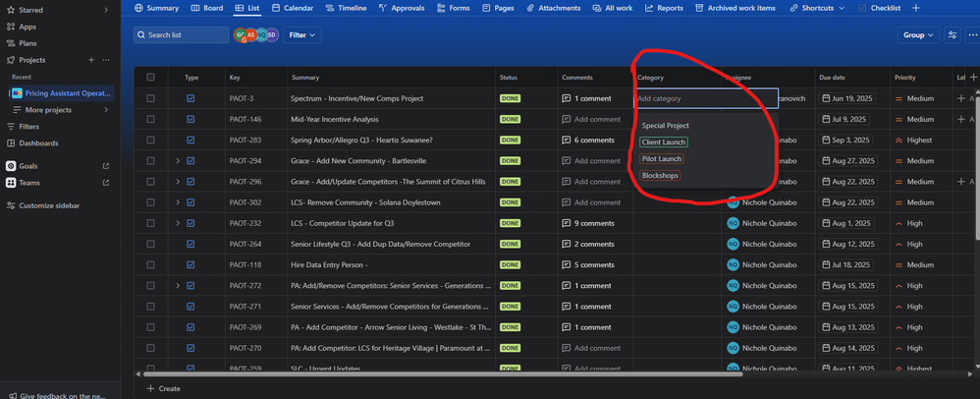The image size is (980, 399).
Task: Open the Filter dropdown
Action: click(x=301, y=35)
